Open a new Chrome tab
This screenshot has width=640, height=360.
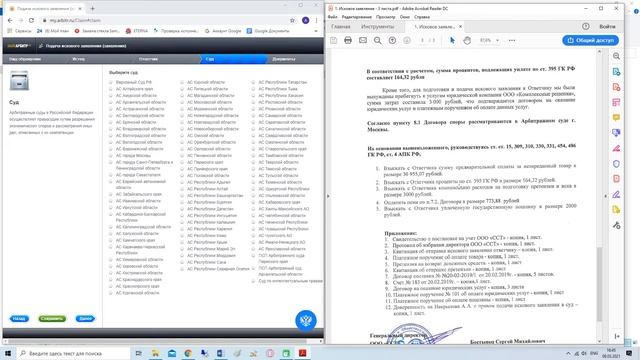pyautogui.click(x=93, y=8)
